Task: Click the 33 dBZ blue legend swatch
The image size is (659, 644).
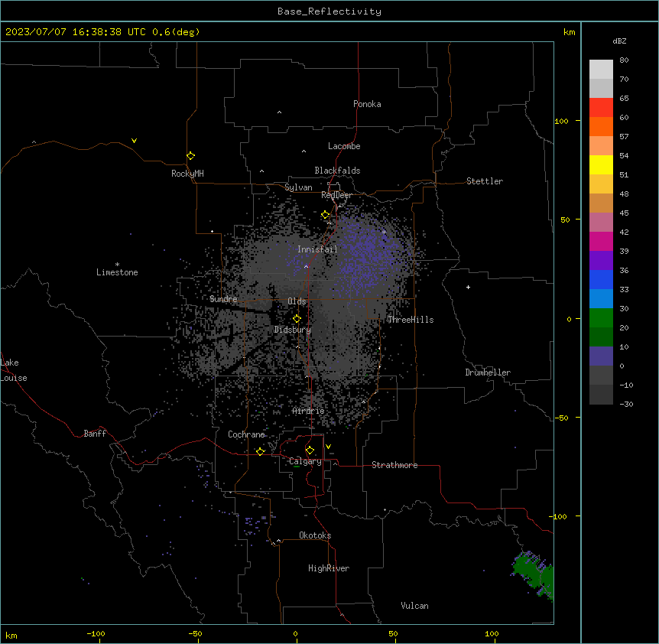Action: coord(601,298)
